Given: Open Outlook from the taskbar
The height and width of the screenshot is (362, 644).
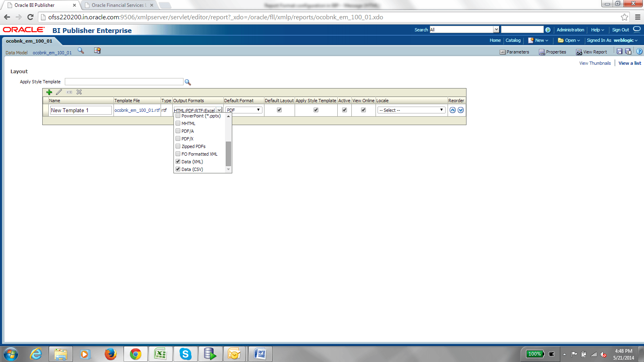Looking at the screenshot, I should coord(235,354).
